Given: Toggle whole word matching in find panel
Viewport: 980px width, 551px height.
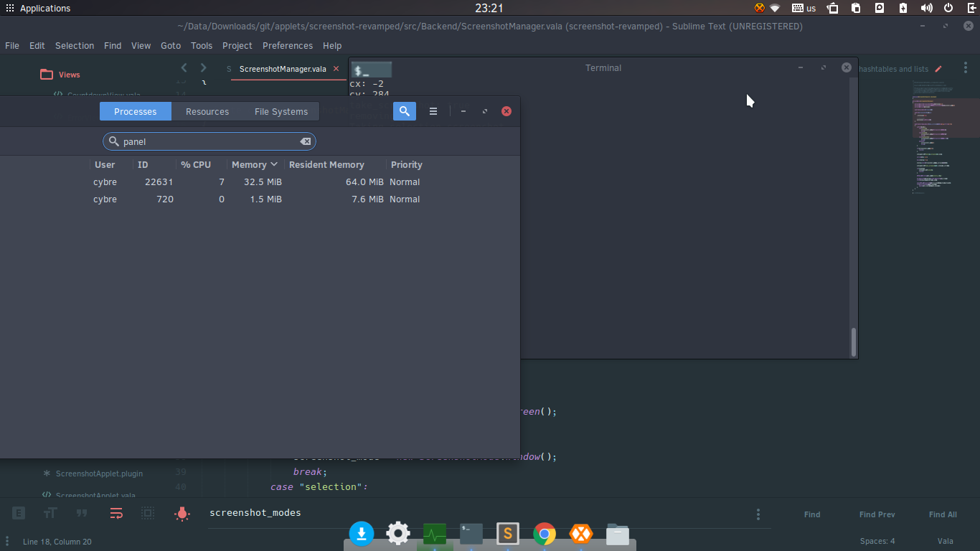Looking at the screenshot, I should [82, 514].
